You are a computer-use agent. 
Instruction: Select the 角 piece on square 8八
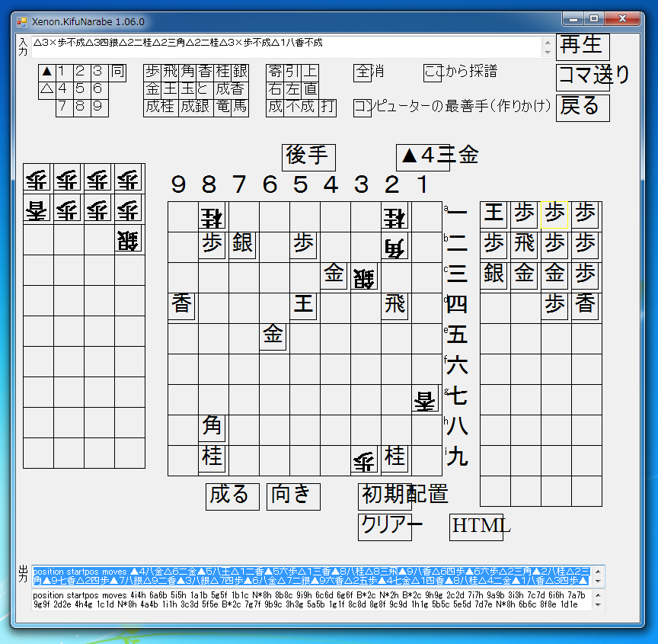pyautogui.click(x=212, y=428)
